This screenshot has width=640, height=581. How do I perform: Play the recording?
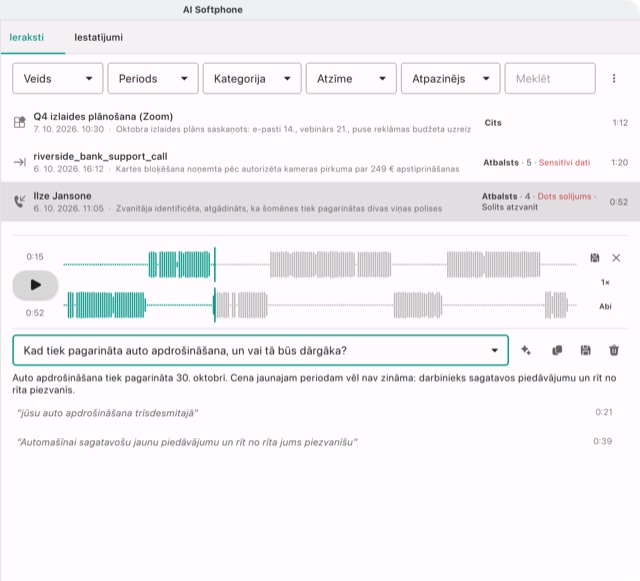point(35,285)
